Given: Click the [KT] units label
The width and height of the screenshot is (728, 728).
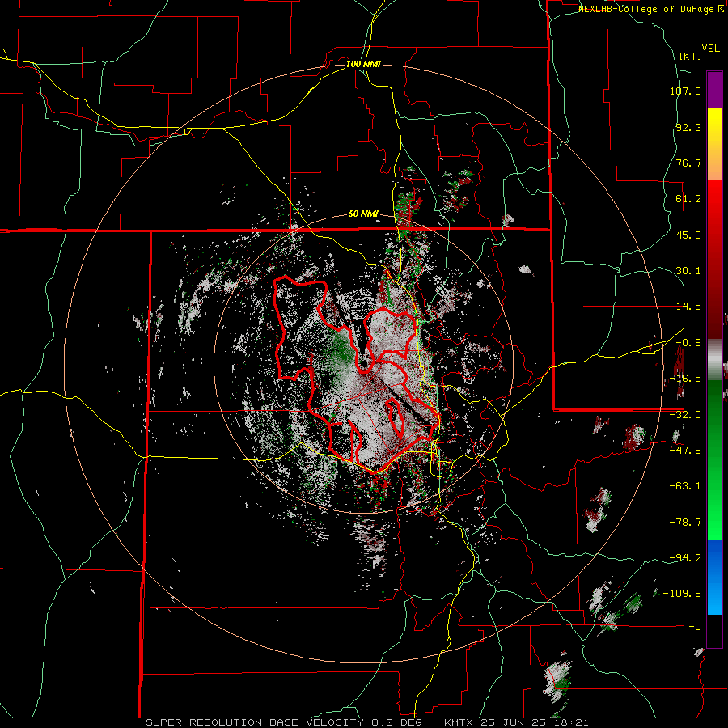Looking at the screenshot, I should coord(690,56).
